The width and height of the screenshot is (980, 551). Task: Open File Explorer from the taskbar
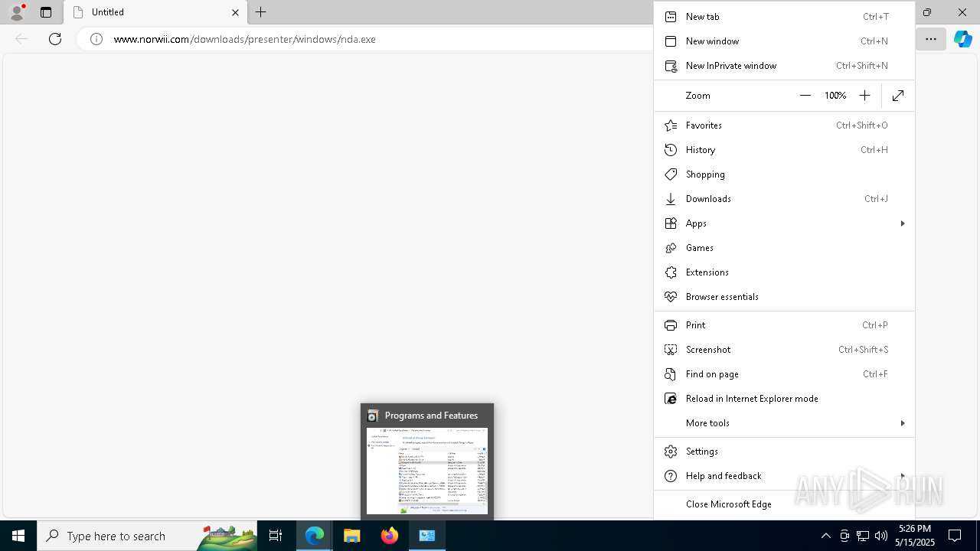point(352,536)
